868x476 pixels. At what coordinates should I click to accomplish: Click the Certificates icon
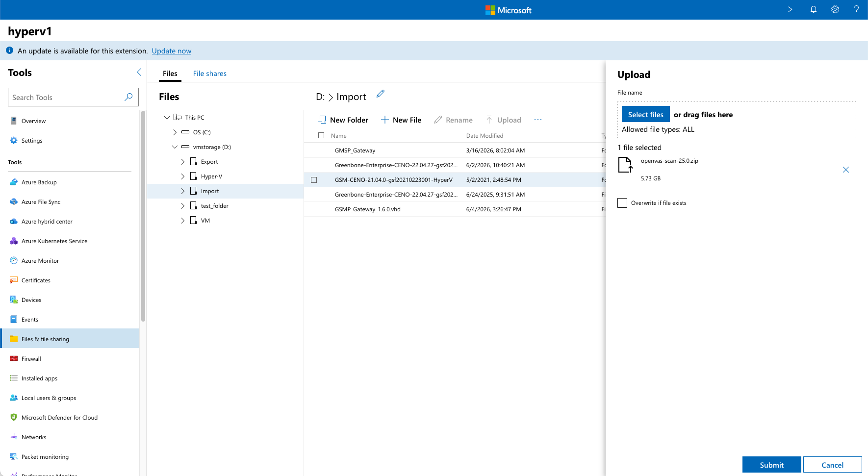tap(14, 280)
